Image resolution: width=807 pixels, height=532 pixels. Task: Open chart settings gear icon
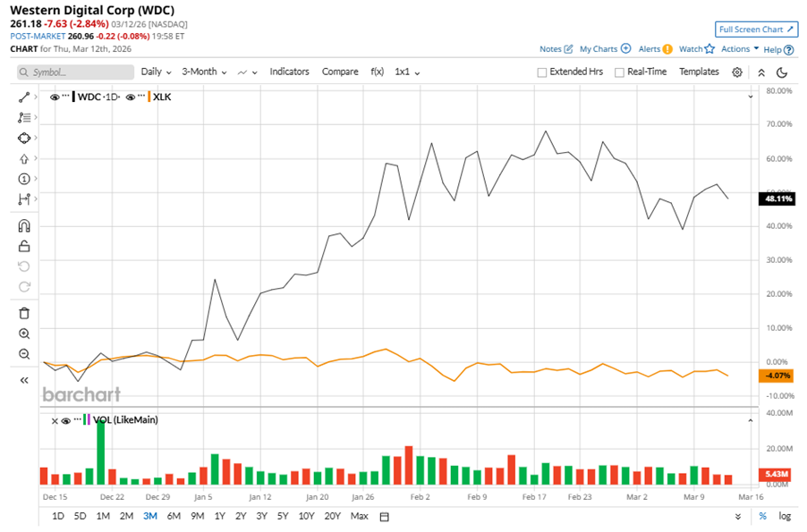click(737, 72)
